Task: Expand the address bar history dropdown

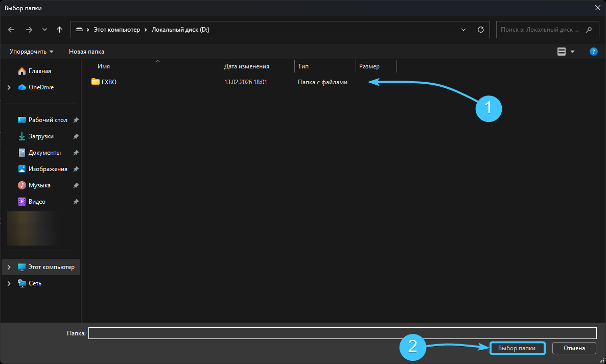Action: [x=463, y=30]
